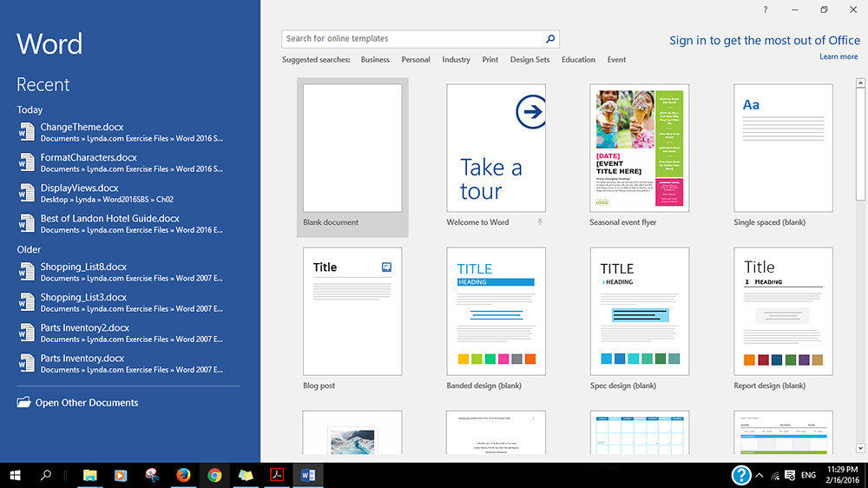Open the sticky notes icon in the taskbar
The height and width of the screenshot is (488, 868).
(246, 475)
